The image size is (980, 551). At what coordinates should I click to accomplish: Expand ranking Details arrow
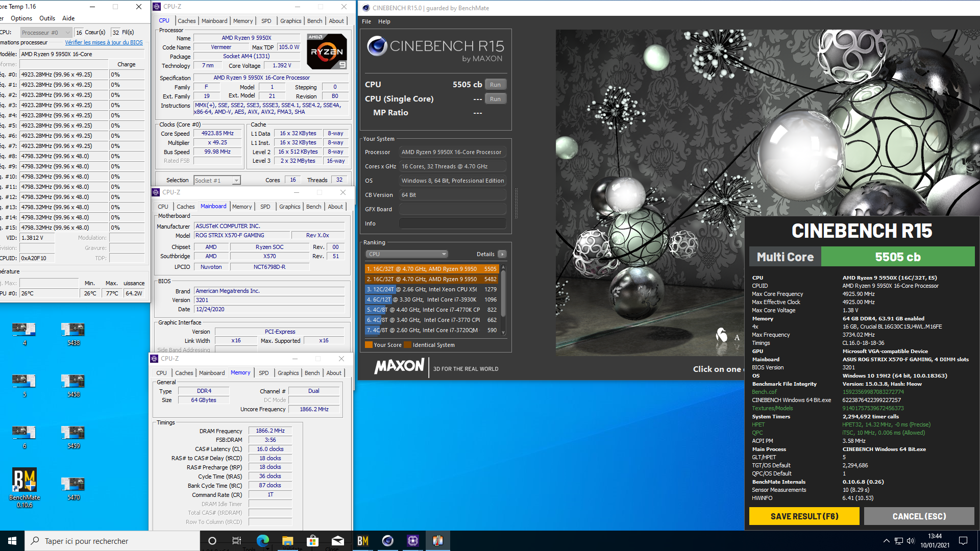pyautogui.click(x=502, y=254)
